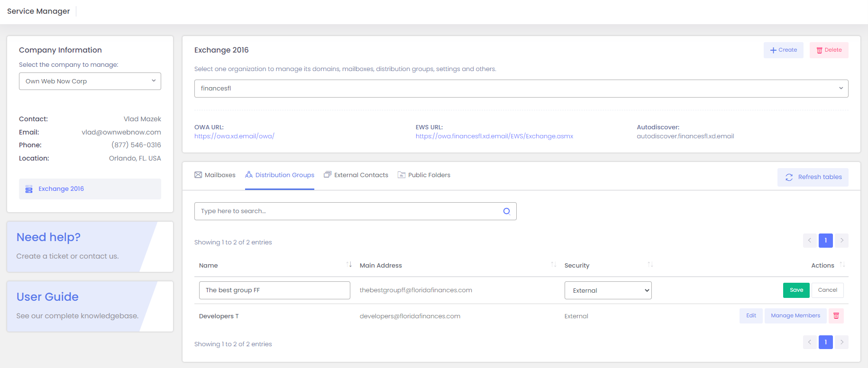Open the External security dropdown

click(608, 290)
